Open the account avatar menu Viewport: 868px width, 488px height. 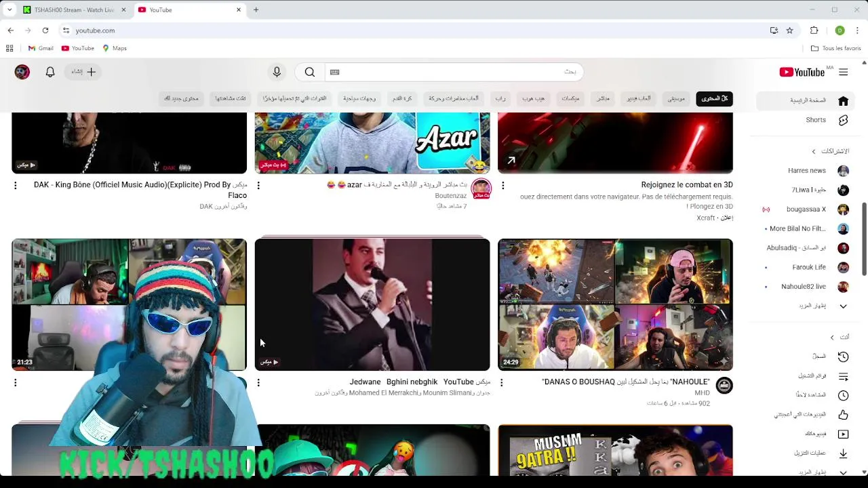tap(22, 72)
